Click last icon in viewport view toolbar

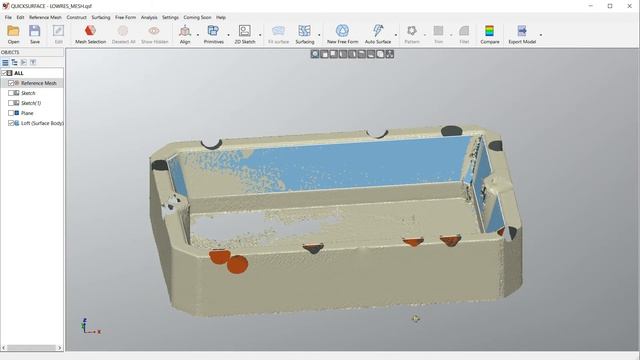tap(390, 54)
